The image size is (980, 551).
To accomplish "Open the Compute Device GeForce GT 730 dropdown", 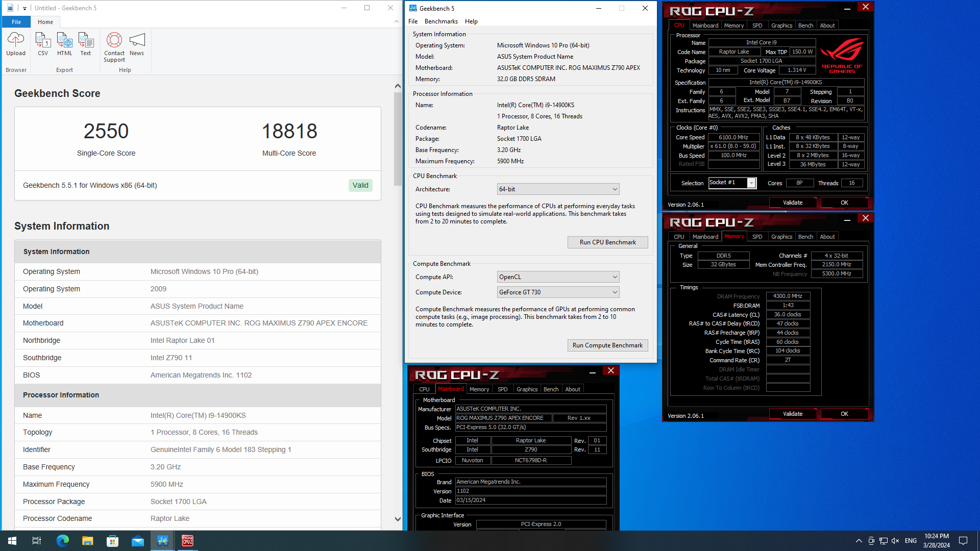I will [x=558, y=292].
